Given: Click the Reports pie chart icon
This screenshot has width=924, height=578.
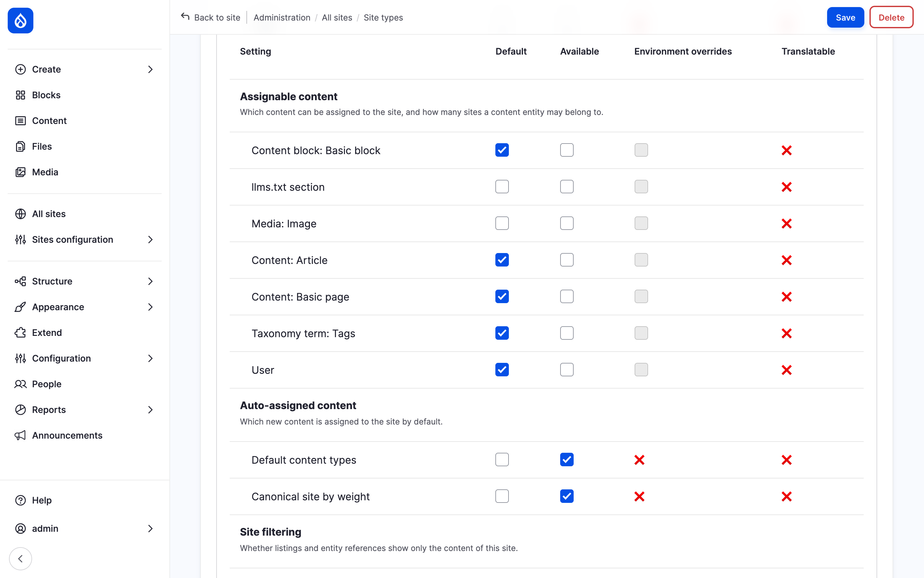Looking at the screenshot, I should [21, 410].
